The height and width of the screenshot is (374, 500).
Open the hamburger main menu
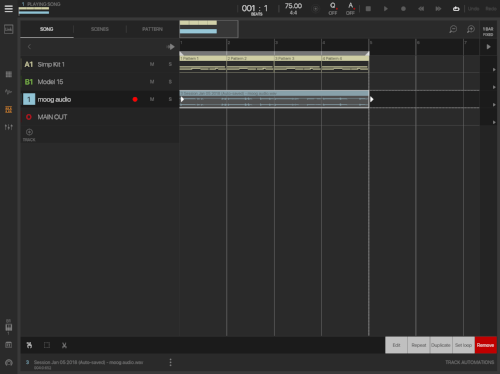[x=9, y=8]
